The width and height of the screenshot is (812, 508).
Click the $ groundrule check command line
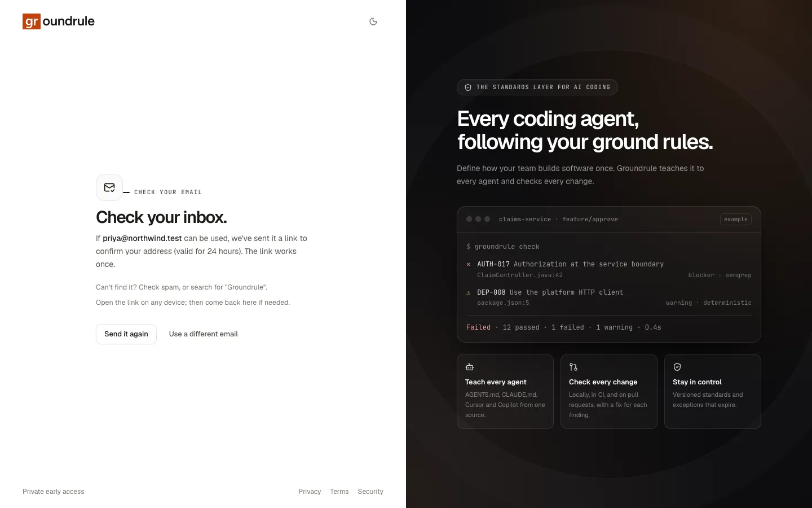pyautogui.click(x=503, y=247)
